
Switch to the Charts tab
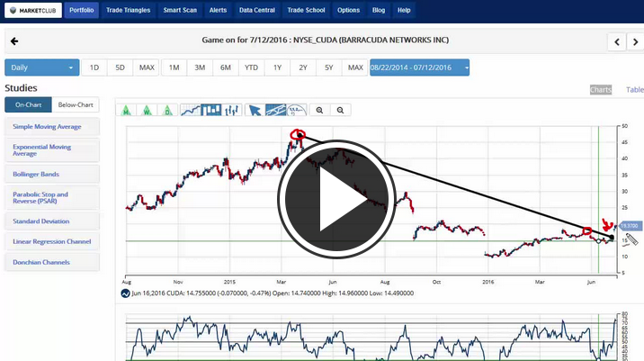pos(601,90)
